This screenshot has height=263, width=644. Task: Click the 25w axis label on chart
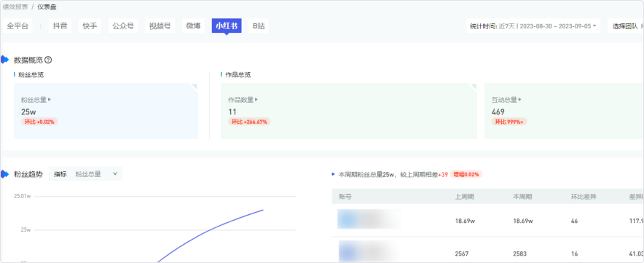tap(25, 229)
